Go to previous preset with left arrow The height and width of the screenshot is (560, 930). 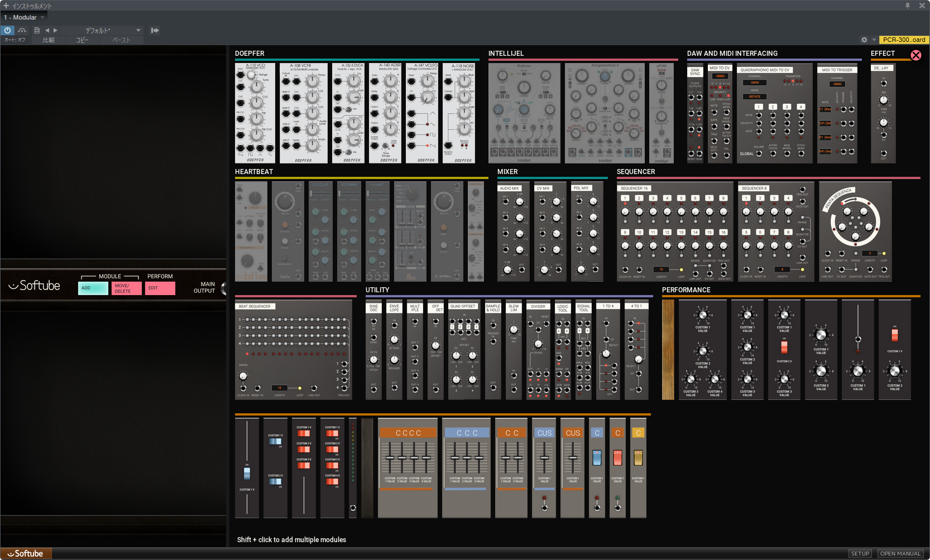pyautogui.click(x=47, y=30)
